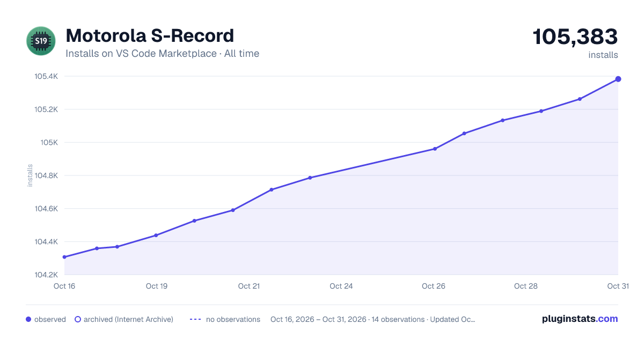This screenshot has height=338, width=644.
Task: Click the Oct 19 data point
Action: [156, 235]
